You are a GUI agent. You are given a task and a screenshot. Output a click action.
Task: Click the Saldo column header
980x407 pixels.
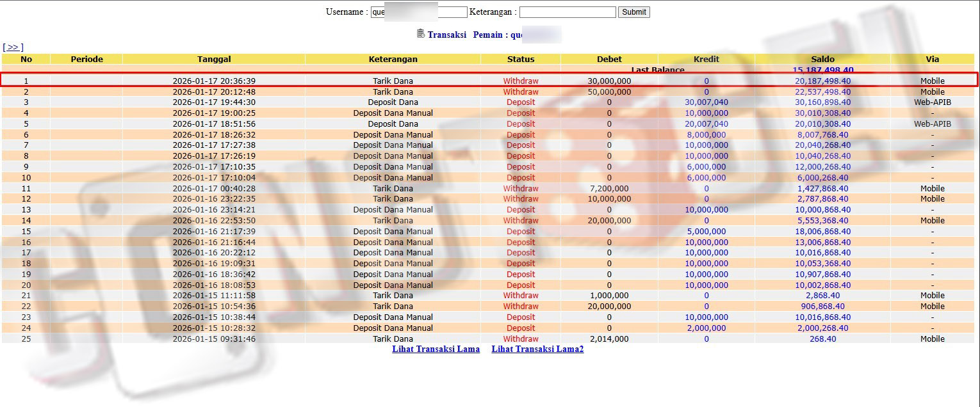point(822,59)
